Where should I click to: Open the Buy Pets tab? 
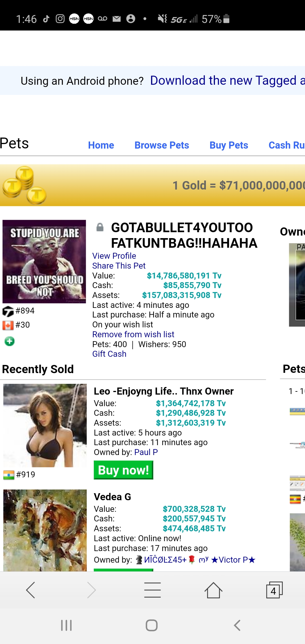click(229, 145)
